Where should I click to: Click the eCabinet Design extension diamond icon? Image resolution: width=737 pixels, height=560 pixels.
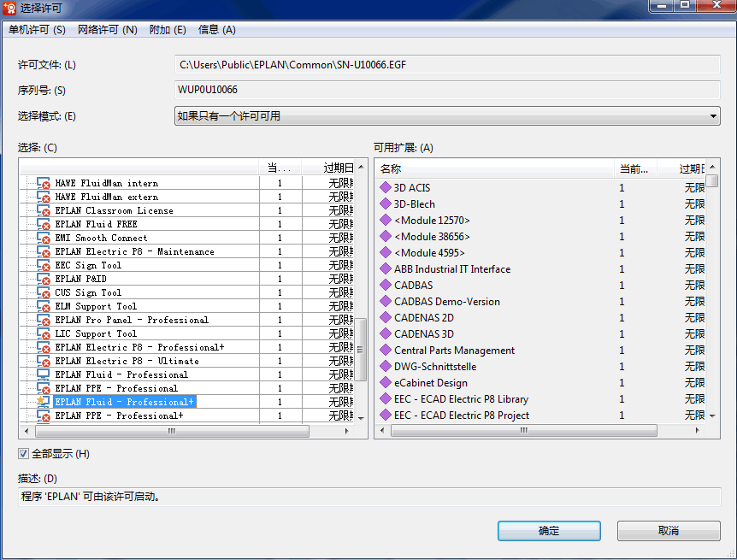(x=386, y=382)
